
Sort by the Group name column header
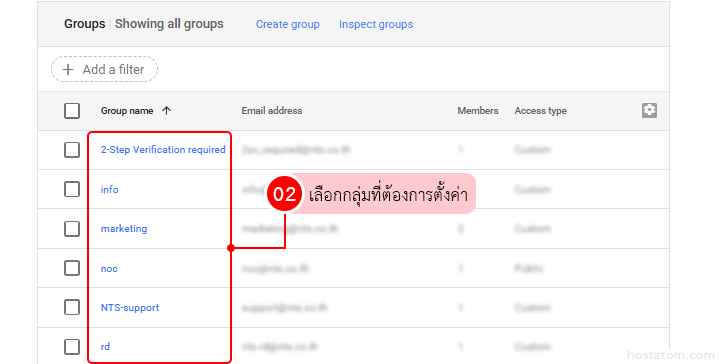[127, 111]
